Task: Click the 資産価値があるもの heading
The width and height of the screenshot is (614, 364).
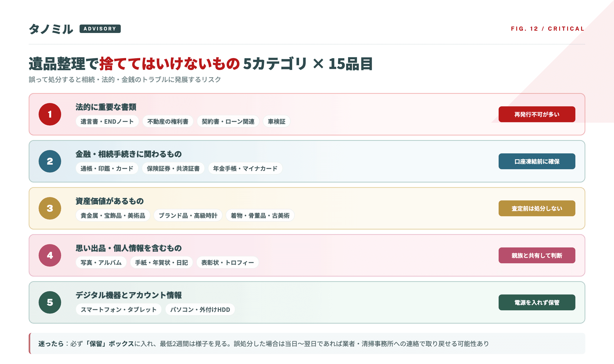Action: [x=109, y=201]
